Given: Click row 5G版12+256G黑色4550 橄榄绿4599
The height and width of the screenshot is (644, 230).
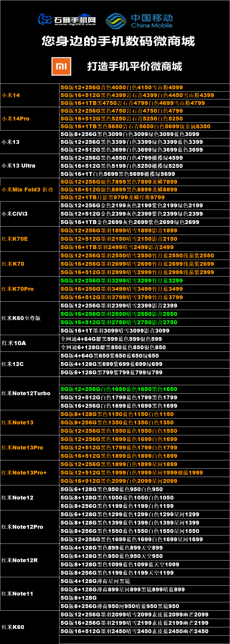Looking at the screenshot, I should 144,158.
